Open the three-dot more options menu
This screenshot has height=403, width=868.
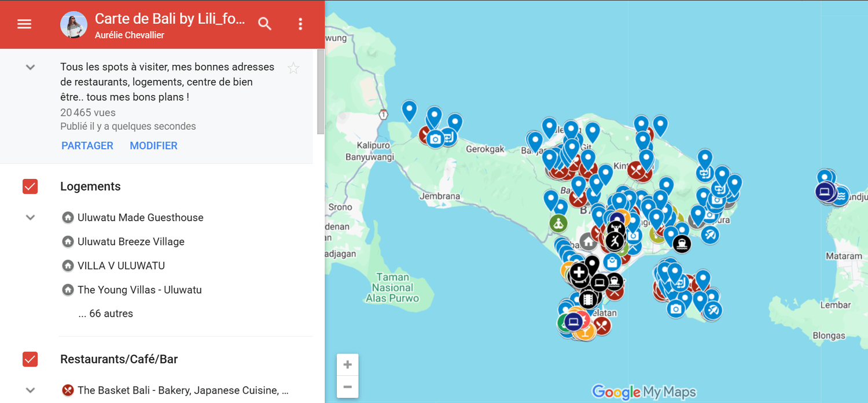[x=300, y=24]
